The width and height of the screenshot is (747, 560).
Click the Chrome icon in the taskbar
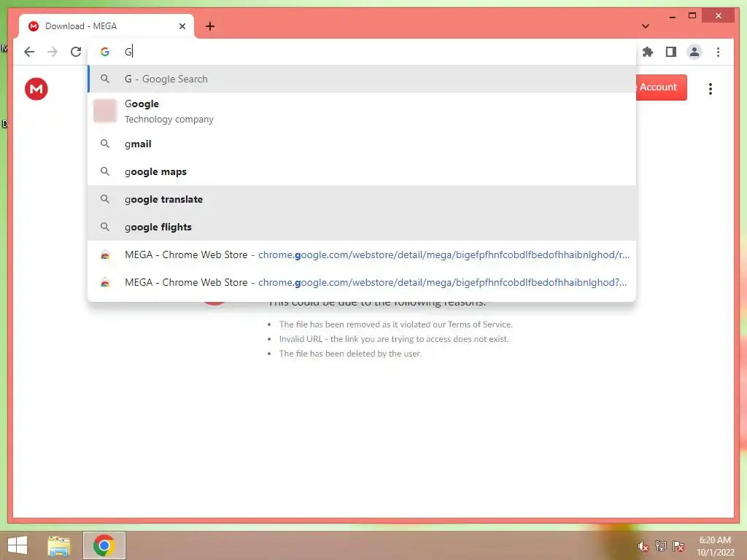pos(104,545)
